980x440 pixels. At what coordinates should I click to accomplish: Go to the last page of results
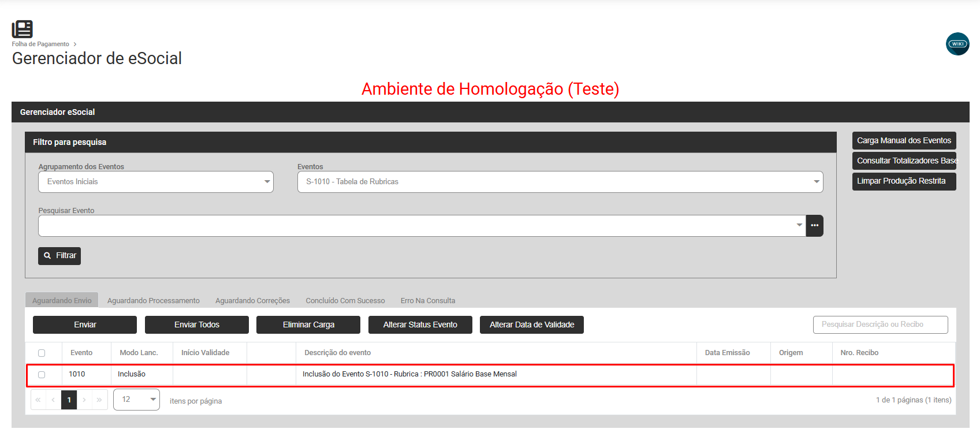(99, 400)
